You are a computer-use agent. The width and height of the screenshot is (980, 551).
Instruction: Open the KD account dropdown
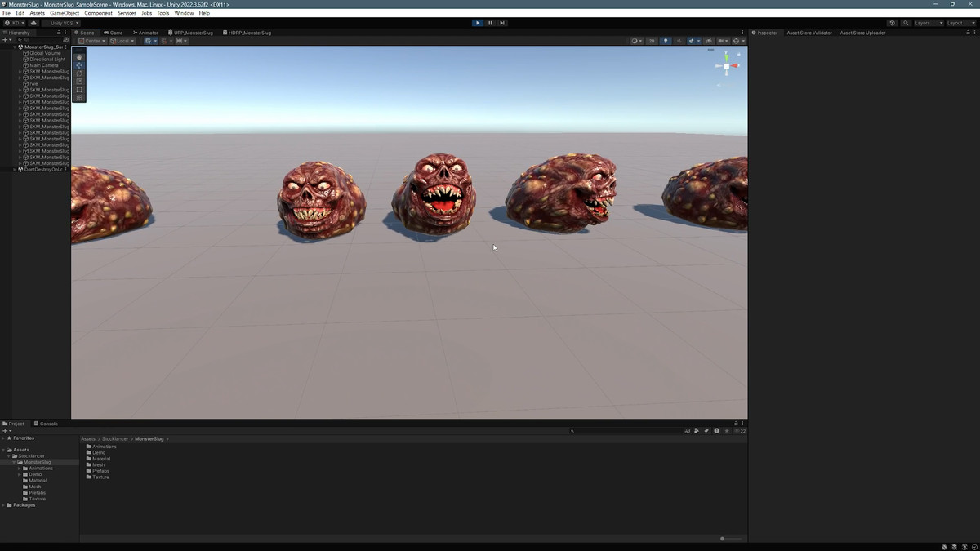(x=15, y=23)
